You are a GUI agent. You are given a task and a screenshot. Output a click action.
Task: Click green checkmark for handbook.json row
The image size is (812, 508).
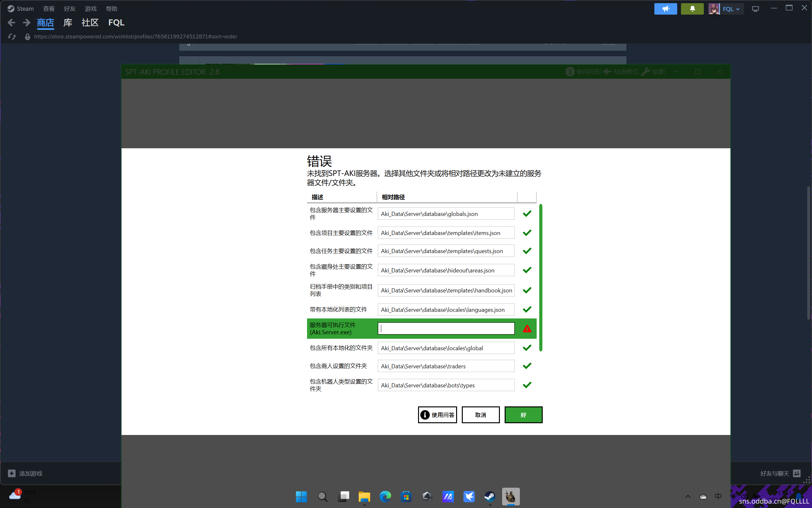click(527, 290)
